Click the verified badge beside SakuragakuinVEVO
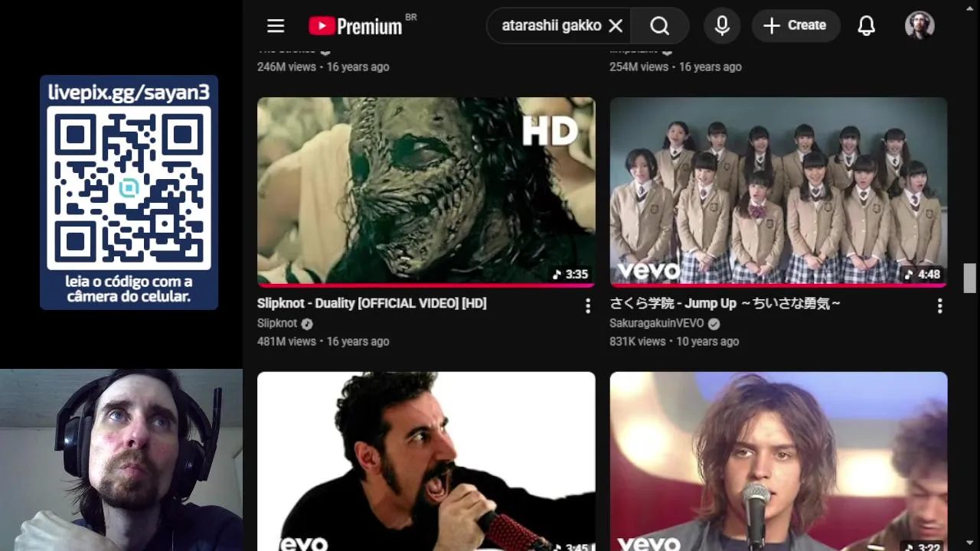Viewport: 980px width, 551px height. pos(714,324)
